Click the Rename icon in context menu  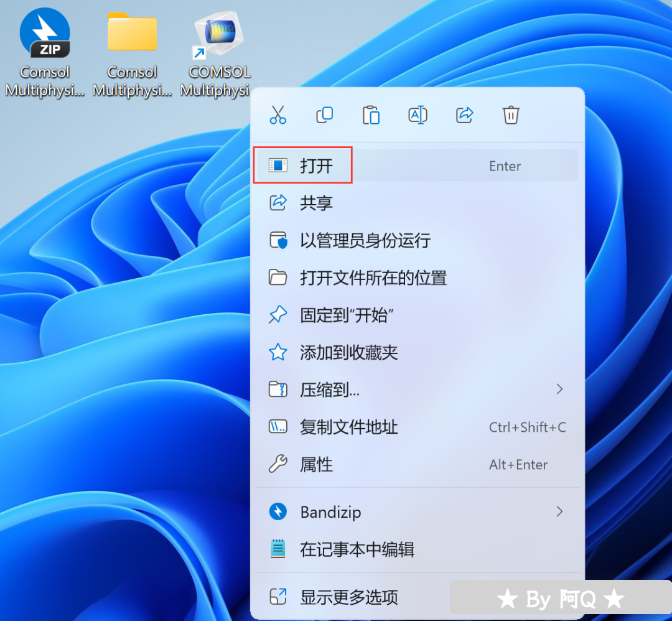(418, 115)
